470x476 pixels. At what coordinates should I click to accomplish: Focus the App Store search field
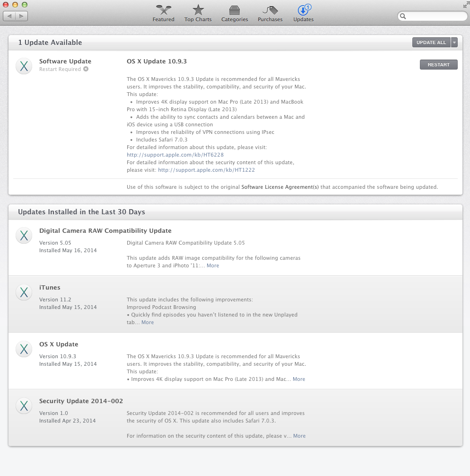coord(432,16)
